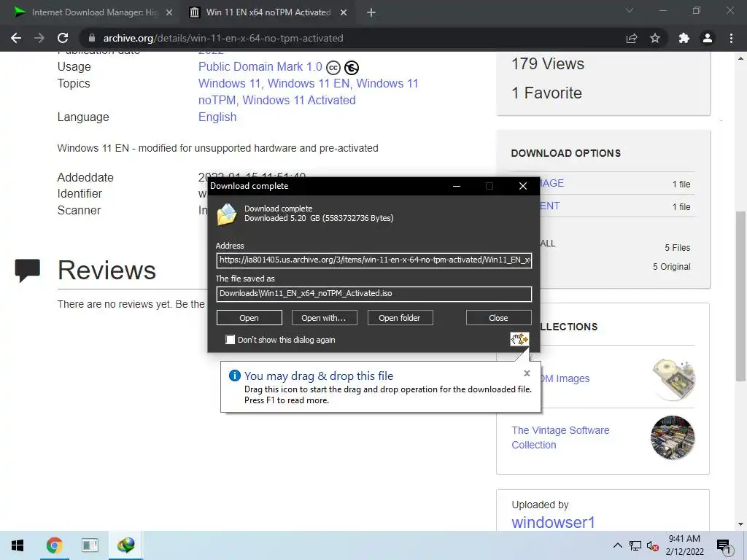Viewport: 747px width, 560px height.
Task: Click the scrollbar down arrow
Action: coord(740,525)
